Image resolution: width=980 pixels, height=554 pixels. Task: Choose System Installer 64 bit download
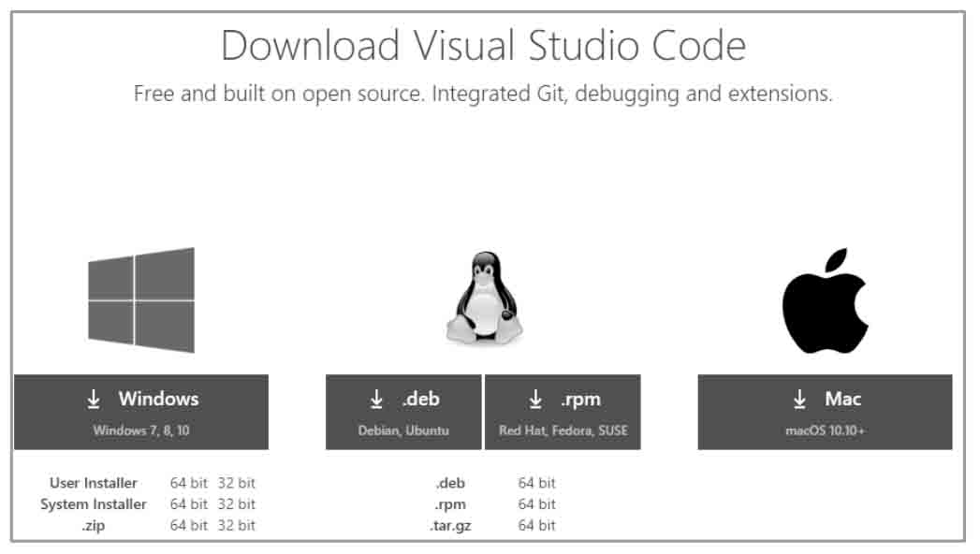click(189, 504)
